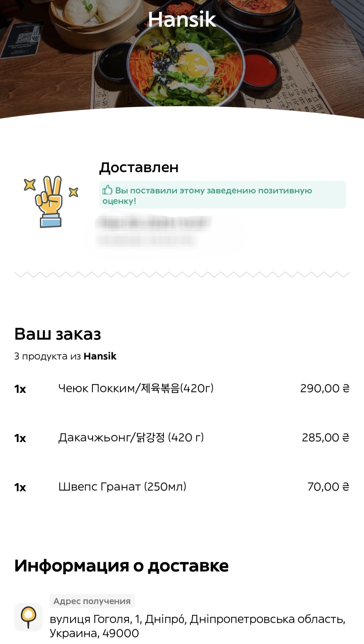Screen dimensions: 364x644
Task: Tap the yellow location pin icon
Action: tap(28, 617)
